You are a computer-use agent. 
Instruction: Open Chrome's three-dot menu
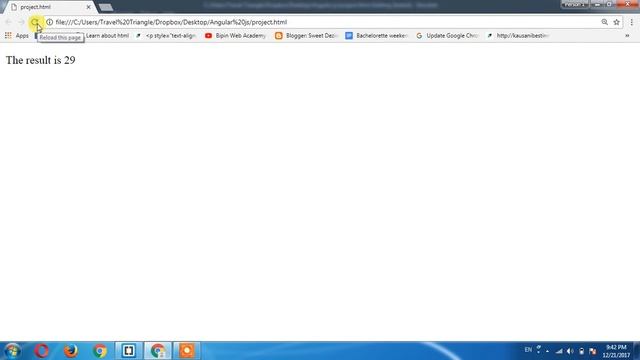click(x=631, y=22)
